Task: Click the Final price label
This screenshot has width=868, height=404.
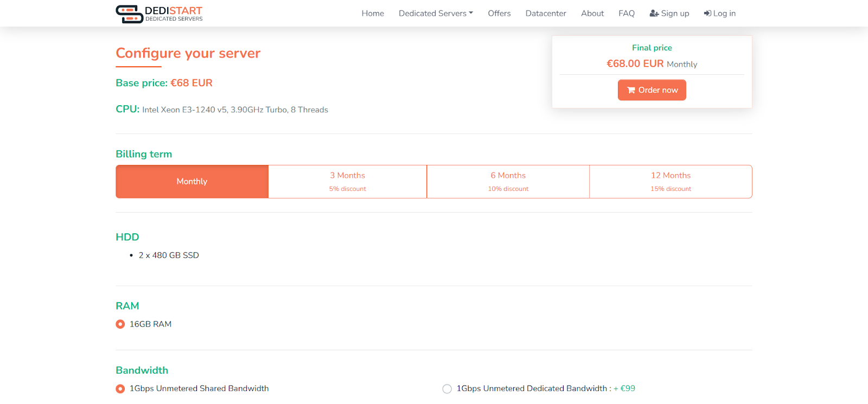Action: coord(652,48)
